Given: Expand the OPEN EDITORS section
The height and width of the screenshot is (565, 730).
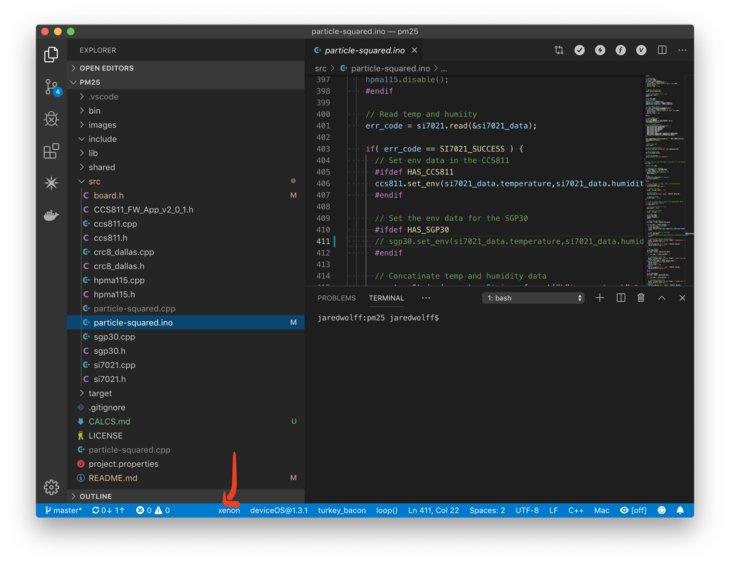Looking at the screenshot, I should [106, 68].
